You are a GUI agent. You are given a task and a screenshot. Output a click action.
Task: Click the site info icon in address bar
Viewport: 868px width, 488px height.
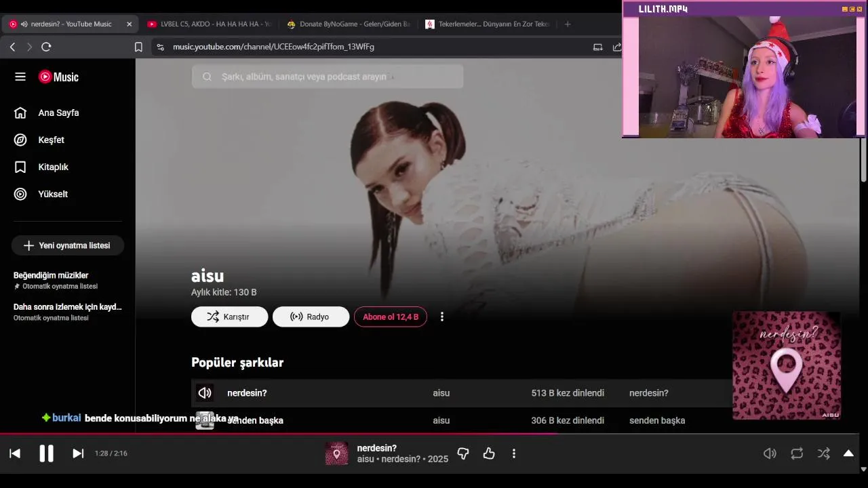pyautogui.click(x=160, y=47)
